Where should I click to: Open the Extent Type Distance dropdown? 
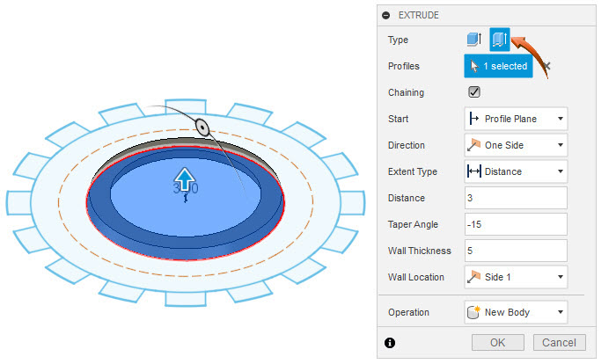[516, 171]
